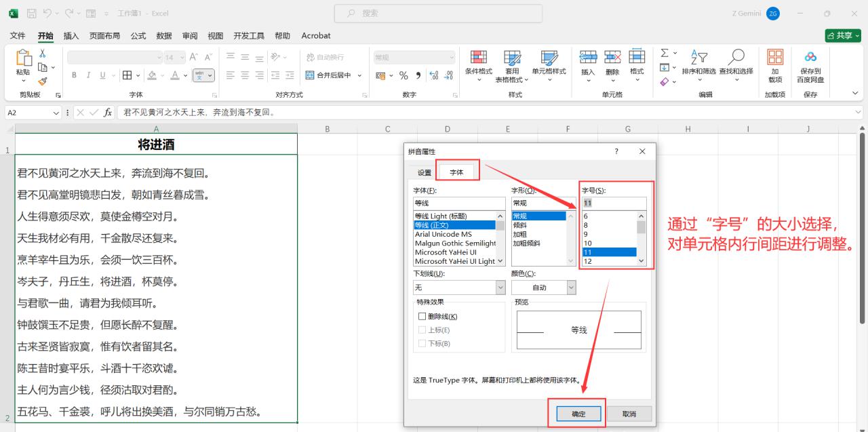
Task: Click the Insert cells (插入) icon
Action: pos(588,58)
